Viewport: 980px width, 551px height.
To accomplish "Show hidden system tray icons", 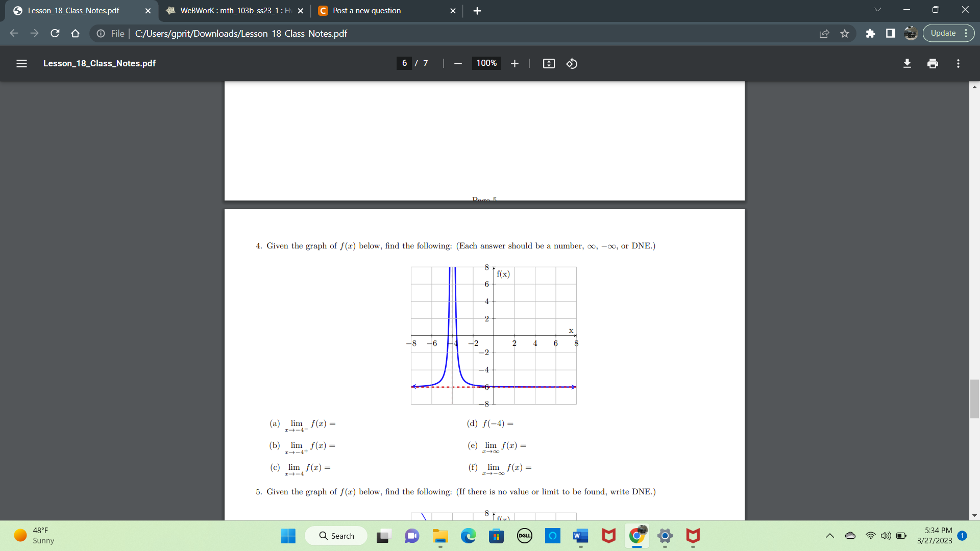I will (x=830, y=536).
